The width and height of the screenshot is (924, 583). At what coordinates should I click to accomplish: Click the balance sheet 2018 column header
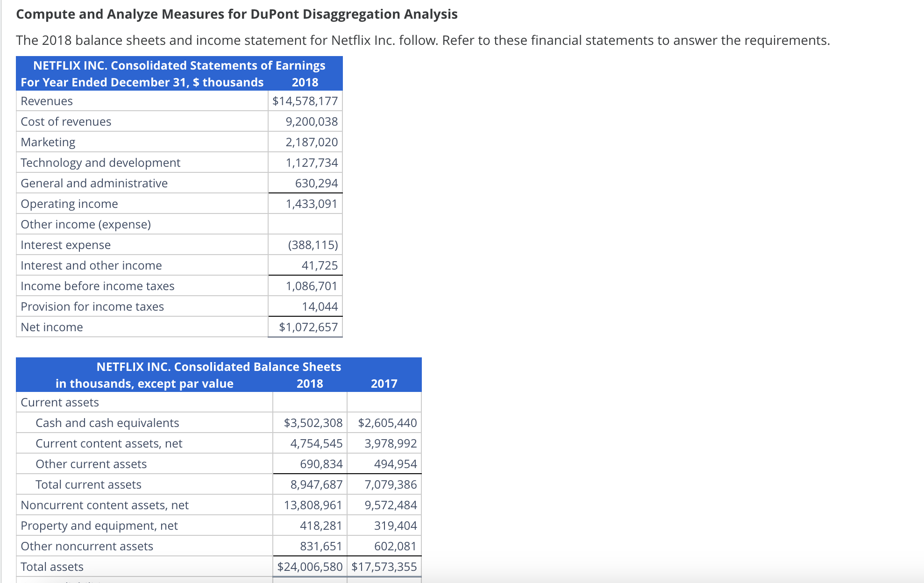point(310,384)
